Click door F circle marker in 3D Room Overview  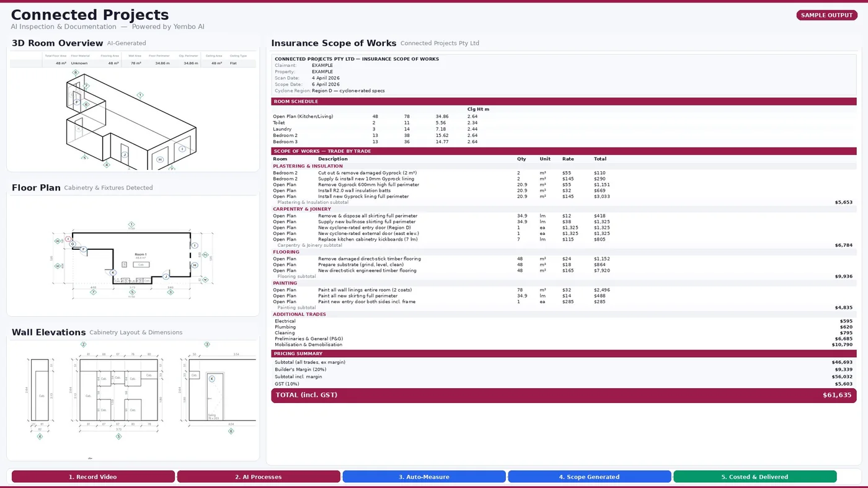tap(77, 102)
